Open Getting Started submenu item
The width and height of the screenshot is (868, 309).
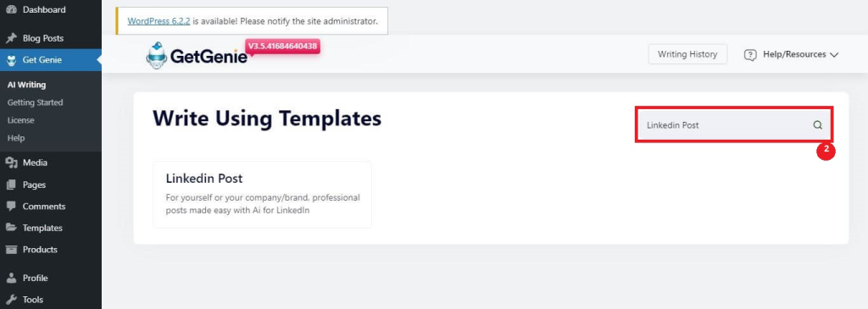pos(36,102)
